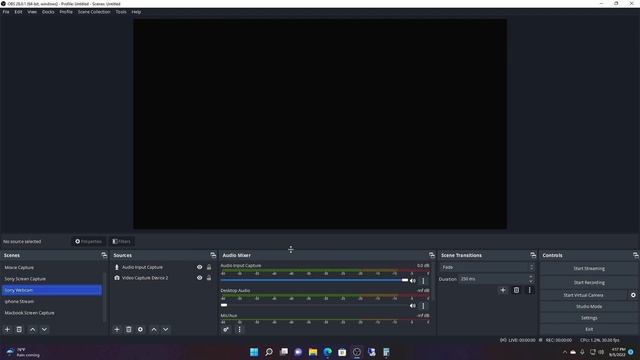Remove selected scene with trash icon
This screenshot has width=640, height=360.
[19, 329]
